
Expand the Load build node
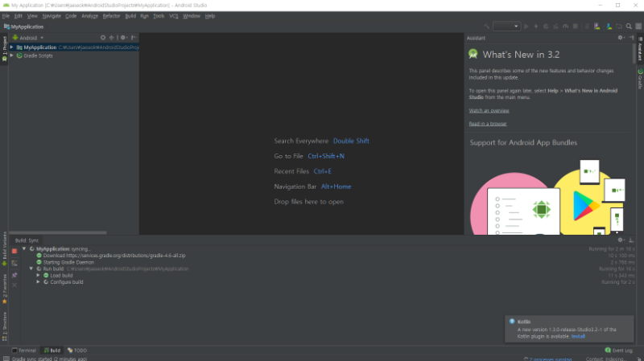click(38, 275)
